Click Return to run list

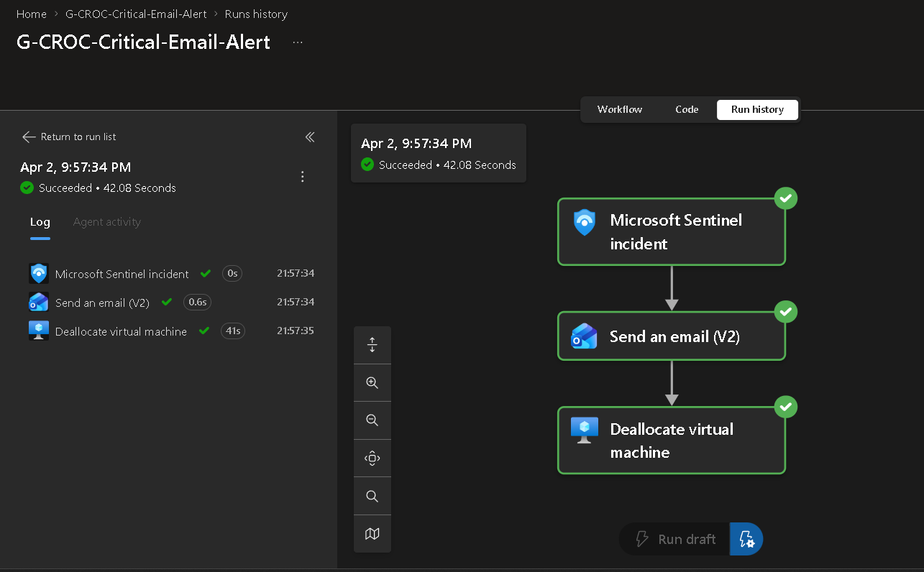click(69, 137)
